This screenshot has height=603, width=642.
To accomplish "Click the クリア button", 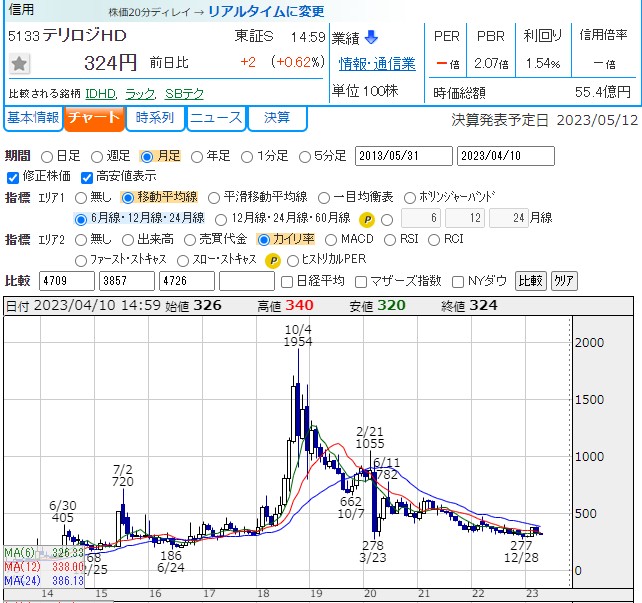I will click(564, 281).
